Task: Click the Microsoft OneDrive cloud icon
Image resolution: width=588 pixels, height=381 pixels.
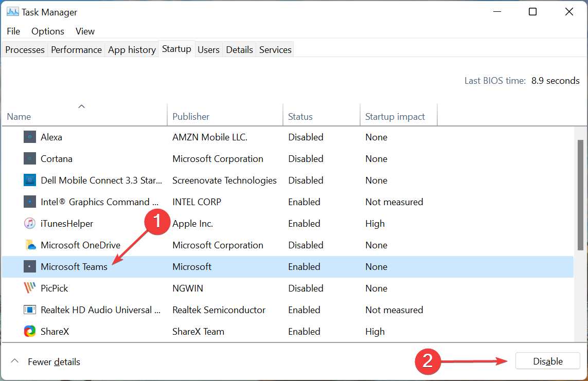Action: [x=30, y=245]
